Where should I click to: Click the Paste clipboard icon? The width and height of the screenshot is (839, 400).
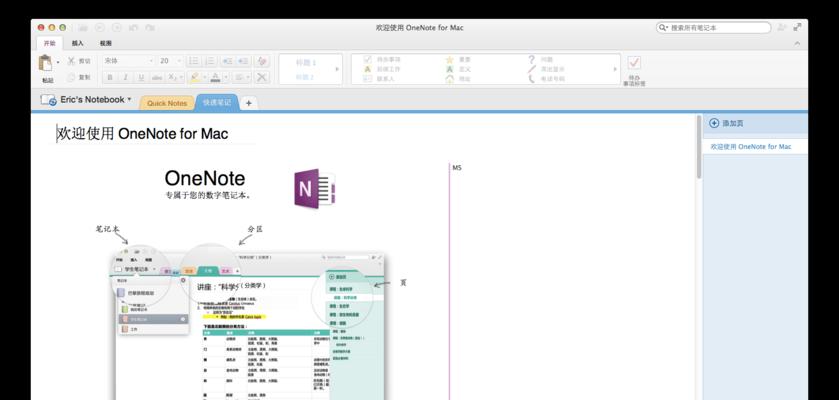pos(45,64)
